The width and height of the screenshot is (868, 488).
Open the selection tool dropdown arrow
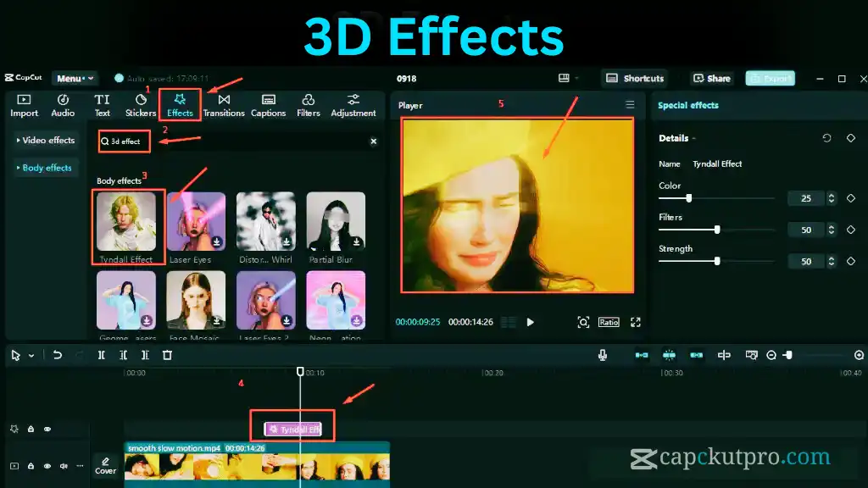(x=31, y=356)
